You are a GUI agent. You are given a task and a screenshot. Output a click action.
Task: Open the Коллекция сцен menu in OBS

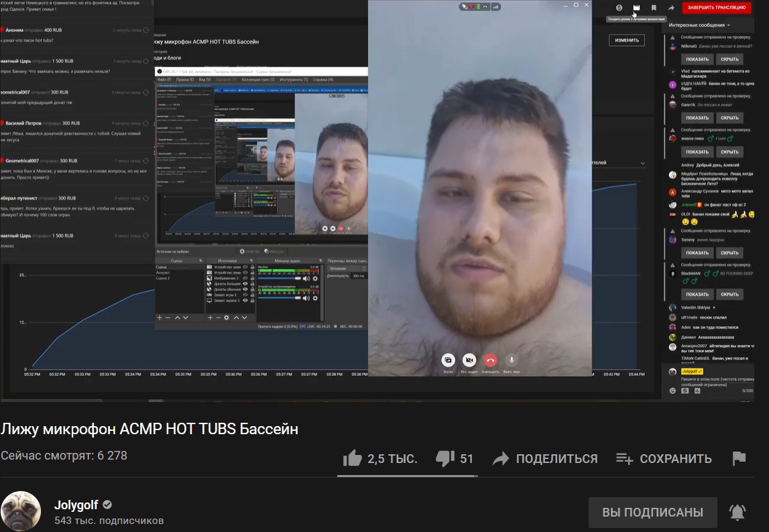tap(258, 80)
